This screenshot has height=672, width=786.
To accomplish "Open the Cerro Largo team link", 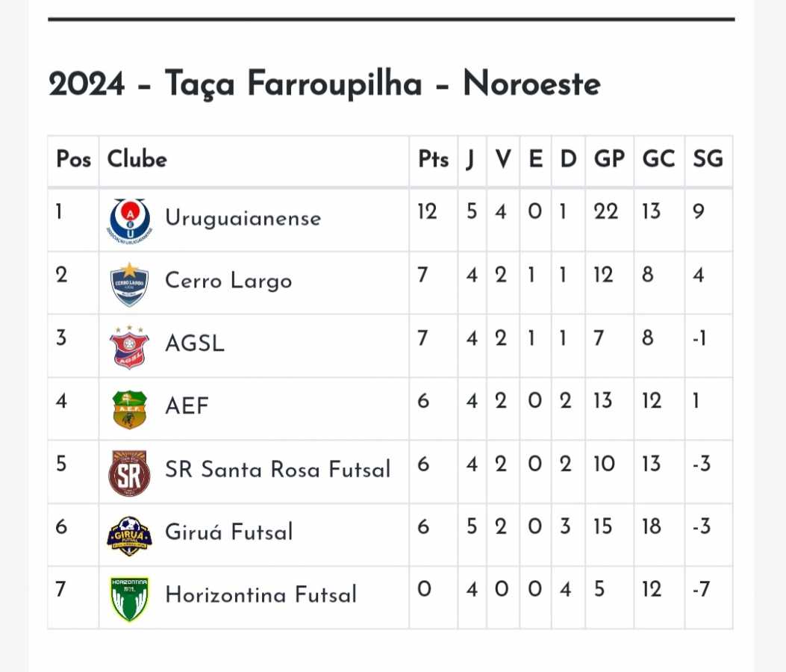I will pyautogui.click(x=228, y=281).
